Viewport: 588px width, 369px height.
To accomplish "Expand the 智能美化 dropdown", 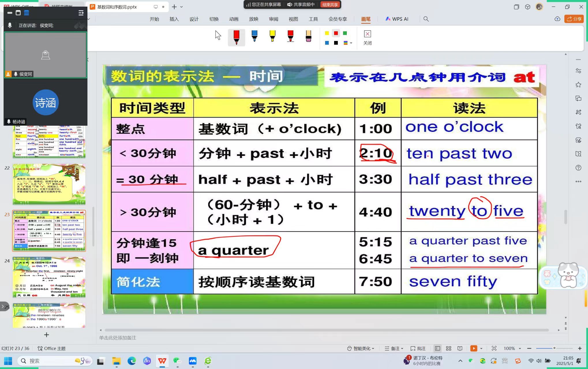I will [x=361, y=348].
